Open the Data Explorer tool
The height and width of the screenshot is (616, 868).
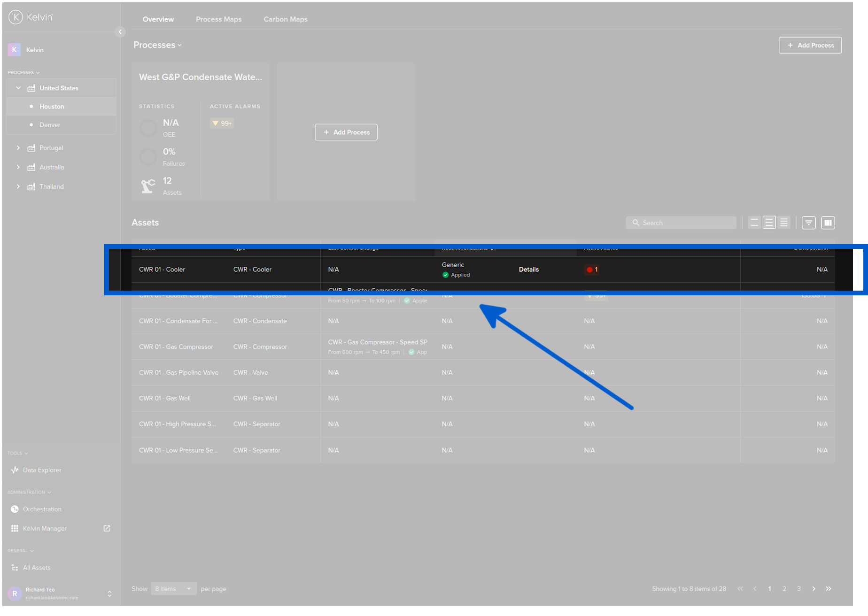coord(42,470)
